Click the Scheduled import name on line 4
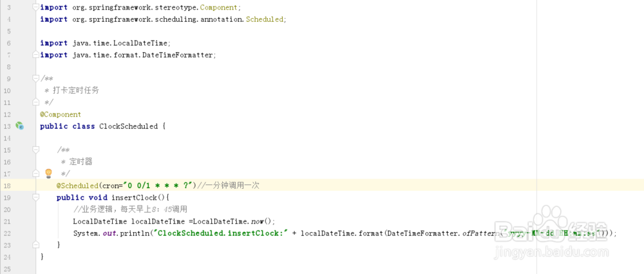Image resolution: width=644 pixels, height=274 pixels. pyautogui.click(x=265, y=19)
